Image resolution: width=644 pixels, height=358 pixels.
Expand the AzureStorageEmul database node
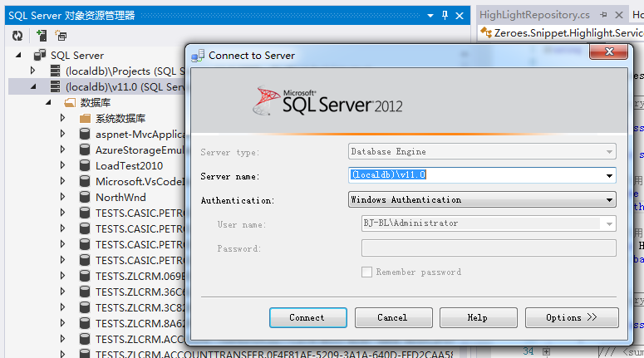click(62, 150)
